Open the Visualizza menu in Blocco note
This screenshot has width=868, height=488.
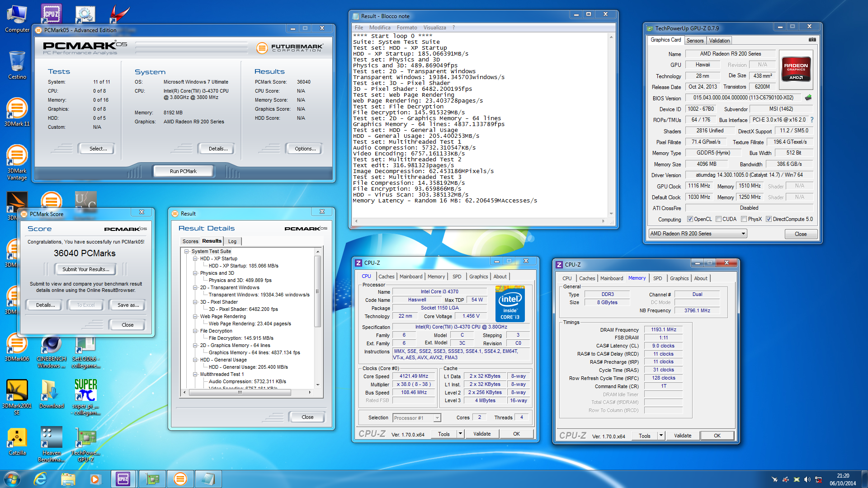coord(434,28)
